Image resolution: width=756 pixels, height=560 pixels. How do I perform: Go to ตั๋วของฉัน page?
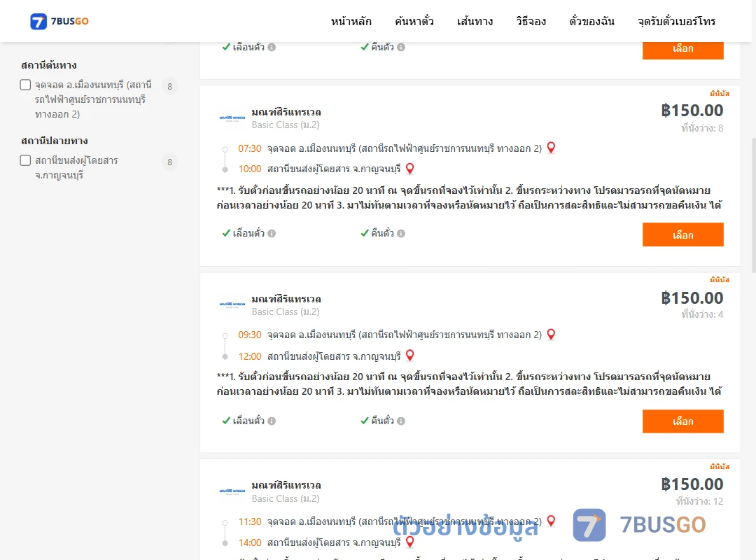591,21
